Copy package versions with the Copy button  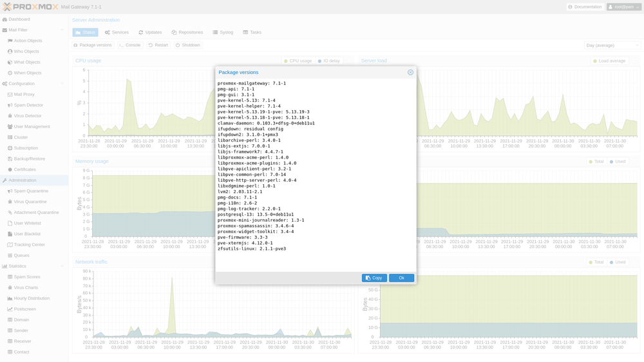[374, 278]
